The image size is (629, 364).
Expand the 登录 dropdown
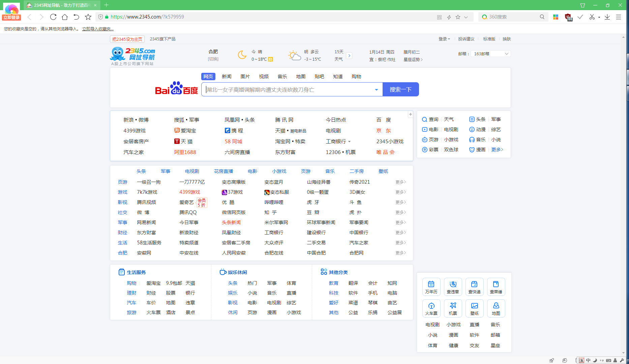tap(444, 39)
